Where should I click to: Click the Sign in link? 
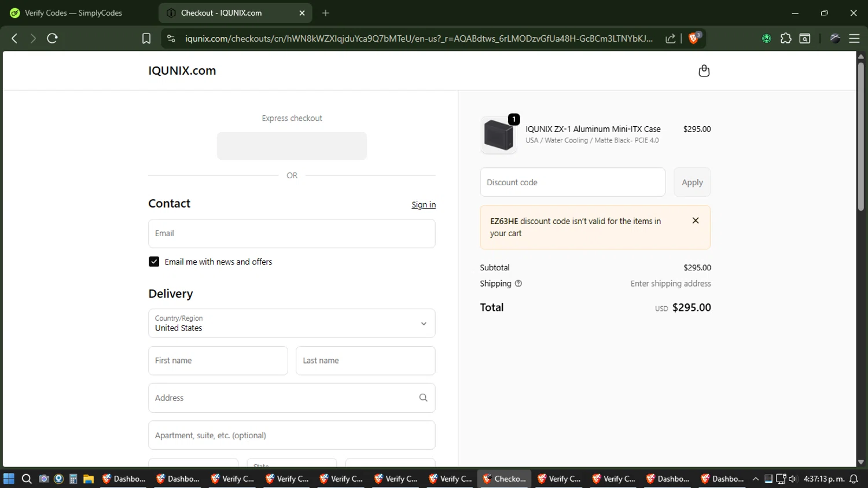click(424, 205)
